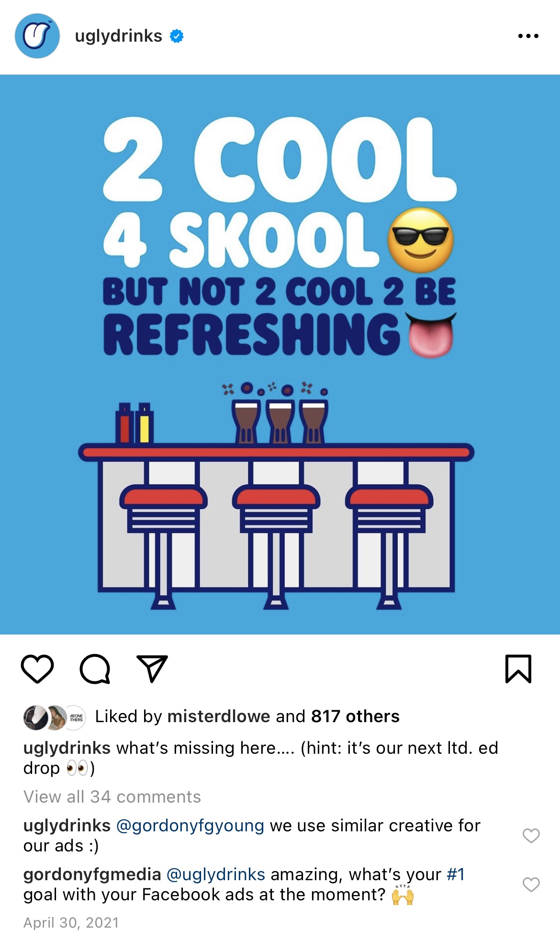The height and width of the screenshot is (941, 560).
Task: Open gordonyfgmedia commenter profile
Action: (92, 875)
